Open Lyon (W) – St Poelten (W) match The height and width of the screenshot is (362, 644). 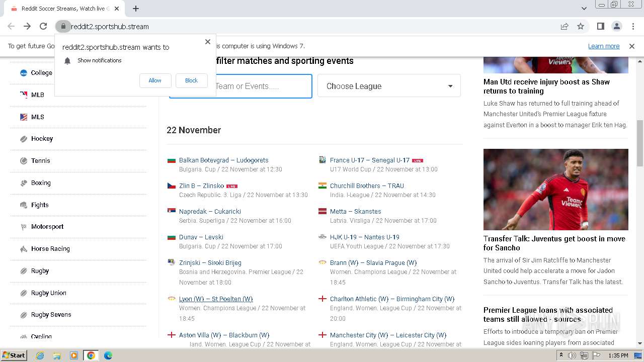coord(216,299)
